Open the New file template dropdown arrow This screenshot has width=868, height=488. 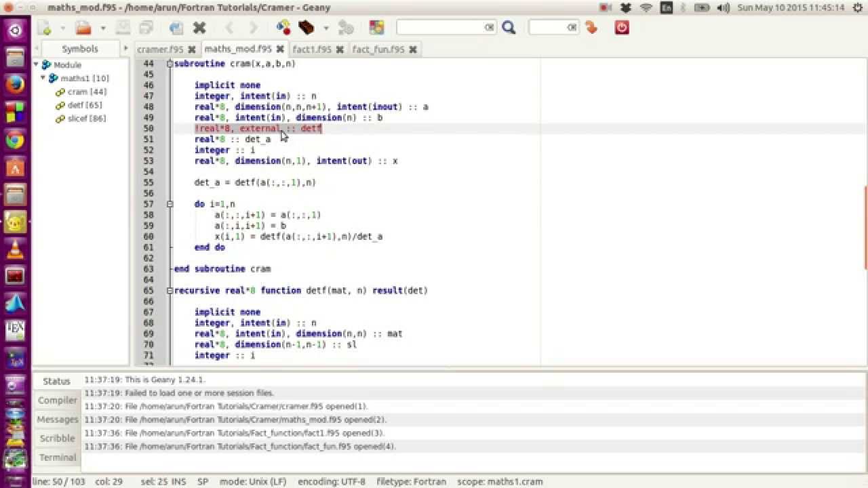(x=63, y=28)
